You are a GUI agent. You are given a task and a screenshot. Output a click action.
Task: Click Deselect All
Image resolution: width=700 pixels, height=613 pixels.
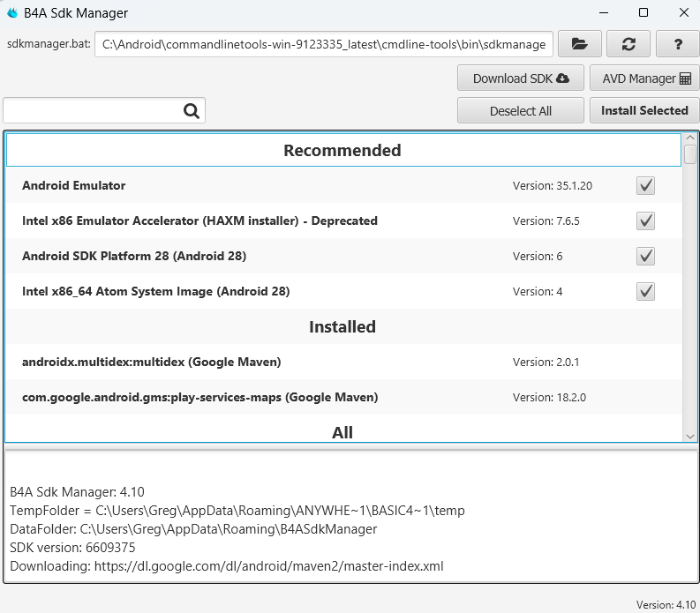point(521,110)
